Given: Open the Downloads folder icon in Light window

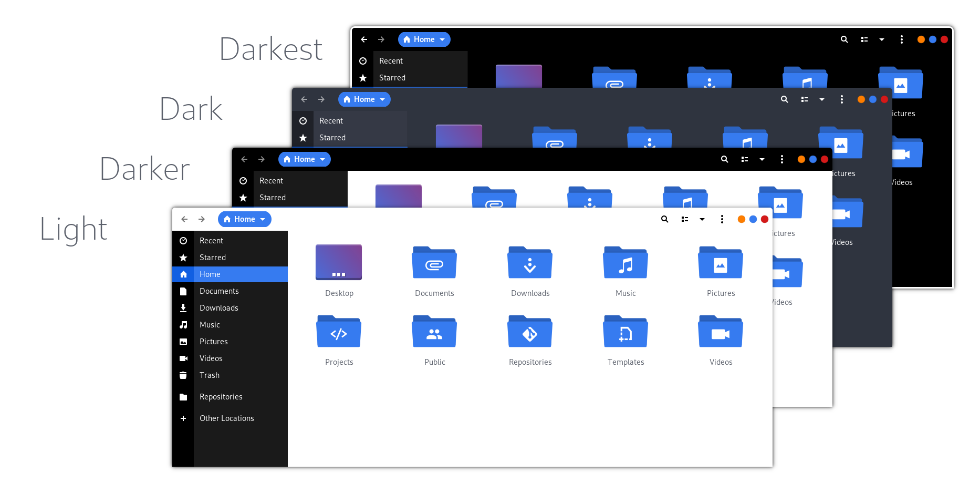Looking at the screenshot, I should 530,262.
